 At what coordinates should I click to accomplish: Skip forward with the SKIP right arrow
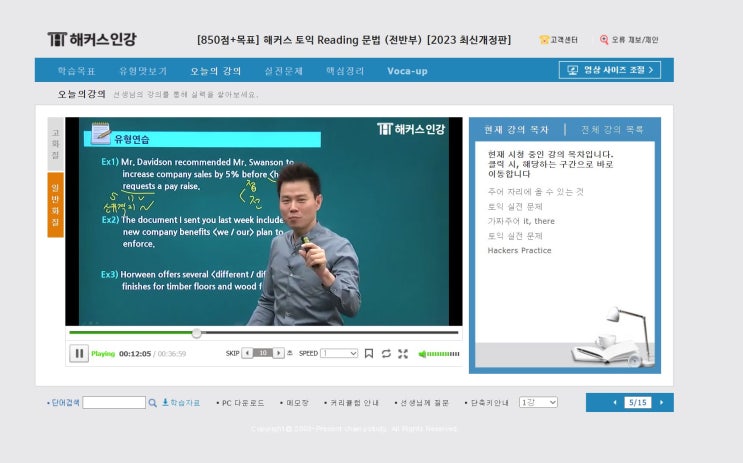279,353
